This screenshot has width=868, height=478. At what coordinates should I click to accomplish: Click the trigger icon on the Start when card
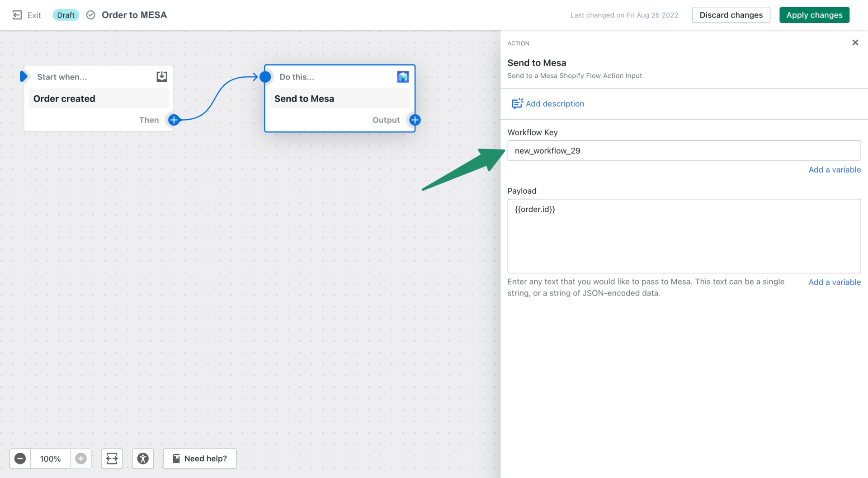tap(161, 76)
